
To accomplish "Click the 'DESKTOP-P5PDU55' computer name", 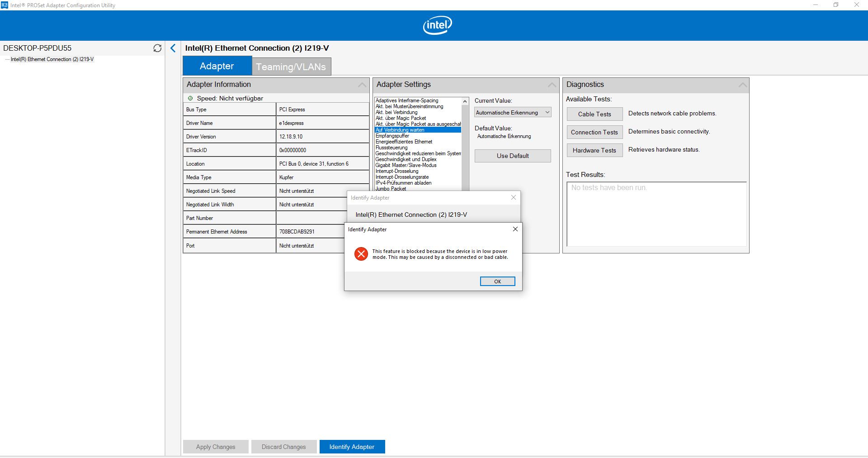I will pyautogui.click(x=37, y=48).
